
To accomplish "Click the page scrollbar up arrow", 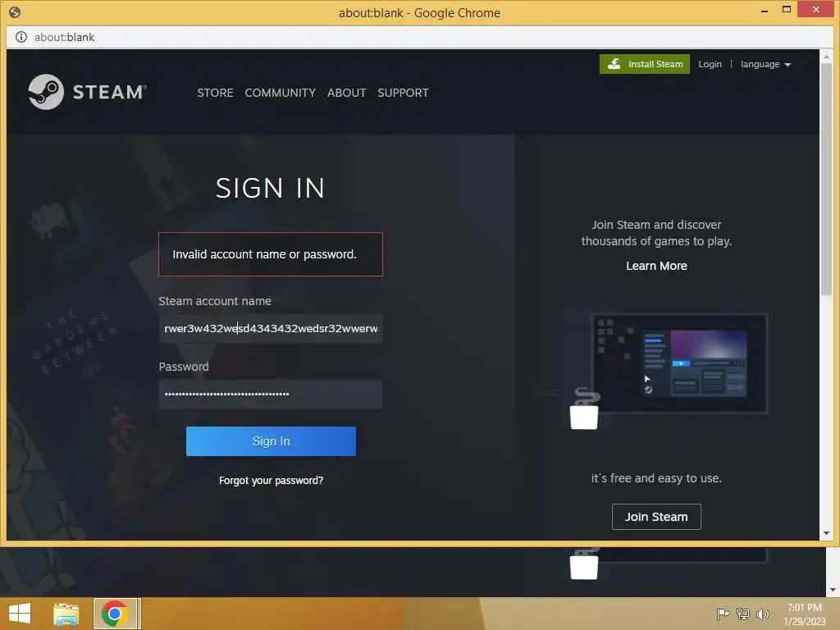I will point(826,56).
